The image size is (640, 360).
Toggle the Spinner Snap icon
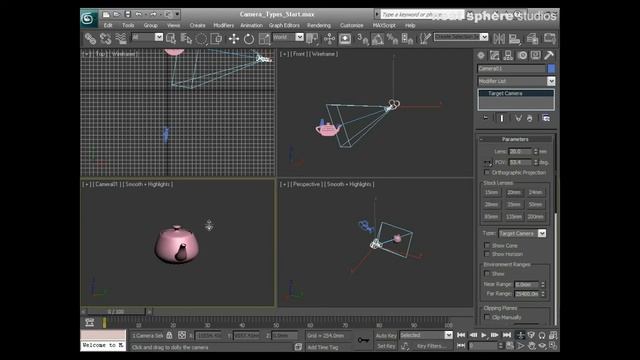pos(407,39)
